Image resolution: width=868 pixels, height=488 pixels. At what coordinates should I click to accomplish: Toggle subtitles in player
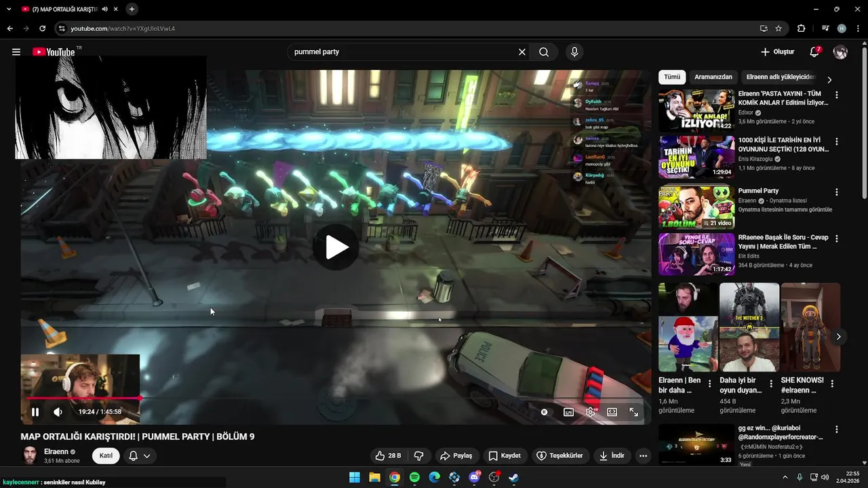[x=568, y=411]
